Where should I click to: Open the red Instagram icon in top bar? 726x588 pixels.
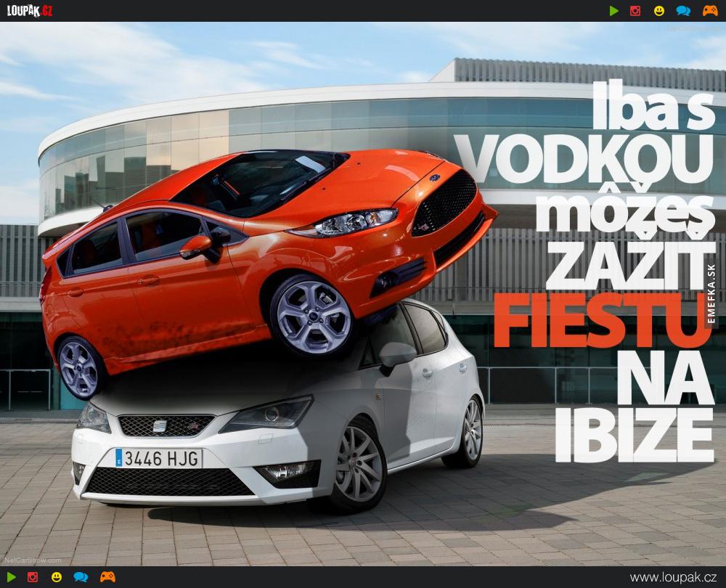point(635,11)
